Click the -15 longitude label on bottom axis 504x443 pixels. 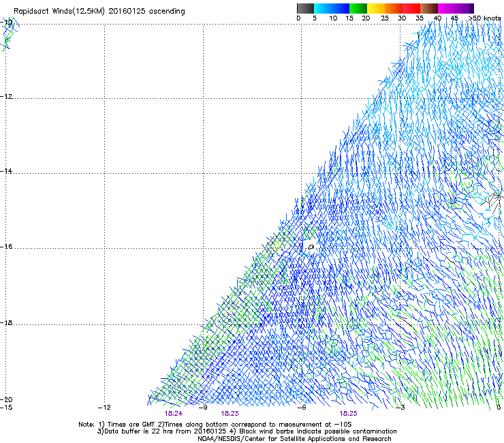(6, 408)
